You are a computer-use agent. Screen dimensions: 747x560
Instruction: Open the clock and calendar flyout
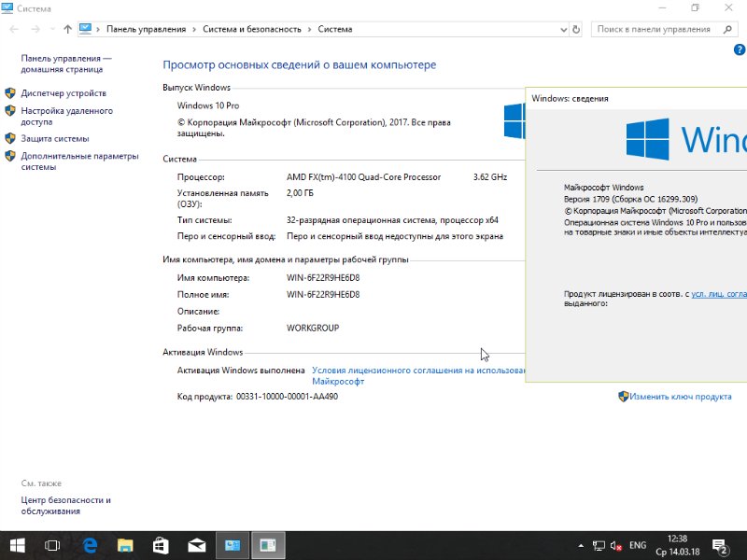click(678, 545)
